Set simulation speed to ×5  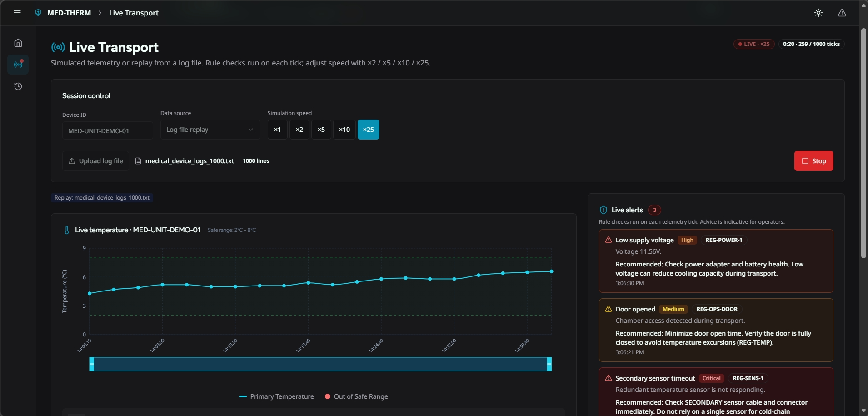click(321, 130)
